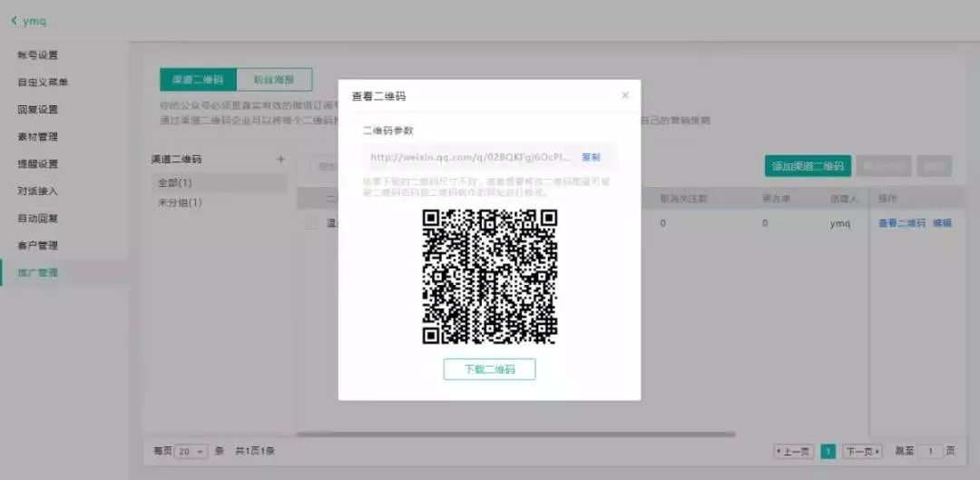Open 自动回复 in sidebar
The height and width of the screenshot is (480, 980).
[x=37, y=219]
